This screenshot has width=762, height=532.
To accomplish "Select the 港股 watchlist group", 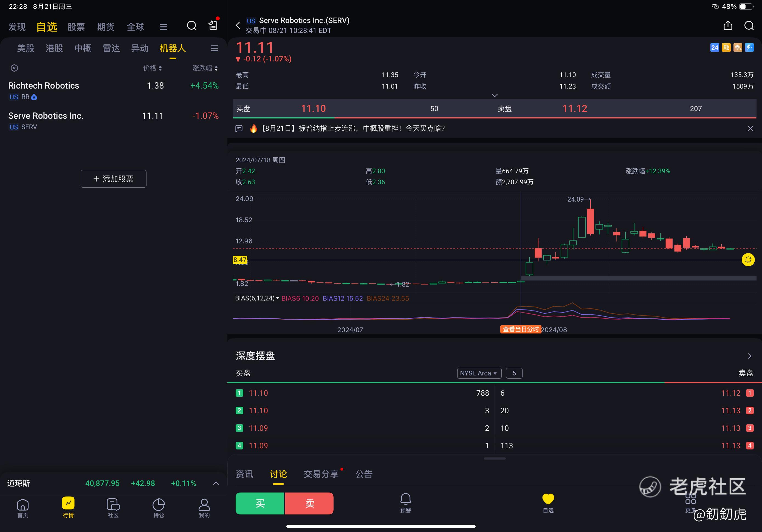I will pos(54,49).
